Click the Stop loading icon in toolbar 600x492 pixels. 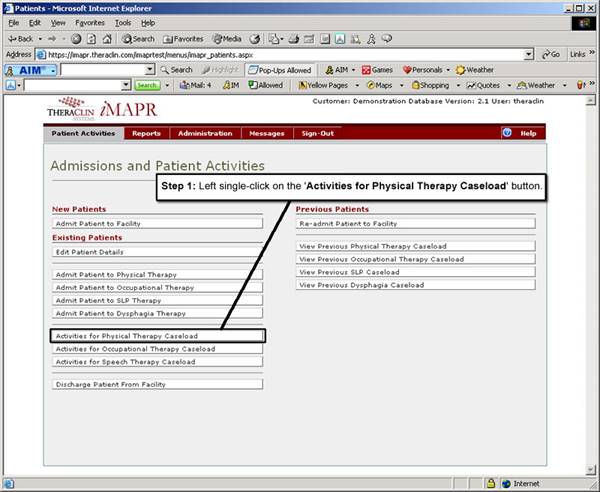[x=76, y=38]
